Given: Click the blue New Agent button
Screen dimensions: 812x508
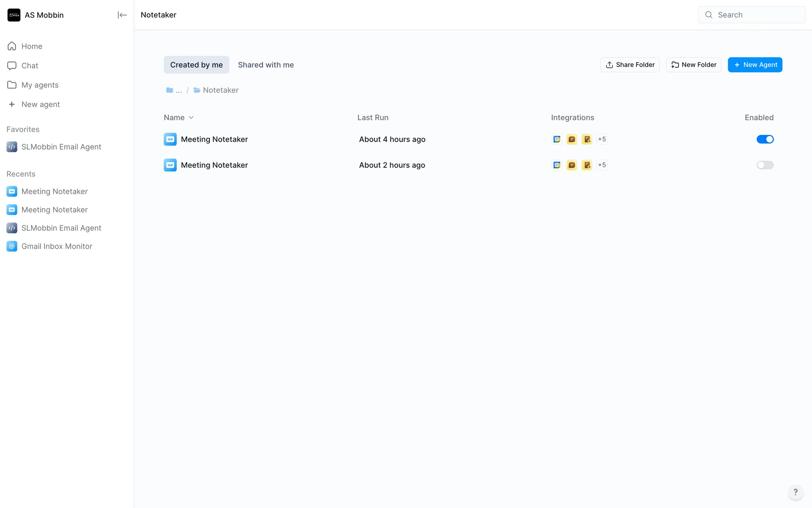Looking at the screenshot, I should pyautogui.click(x=754, y=65).
